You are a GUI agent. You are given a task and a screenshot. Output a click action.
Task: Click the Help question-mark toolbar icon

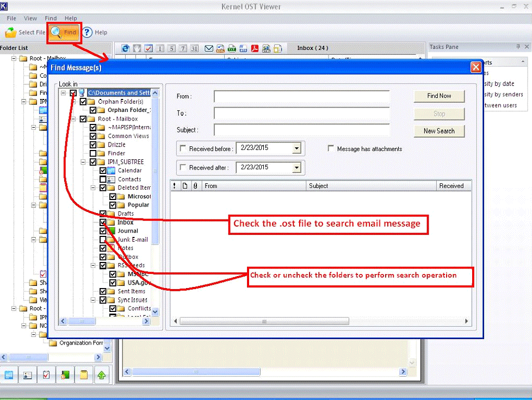[x=87, y=33]
